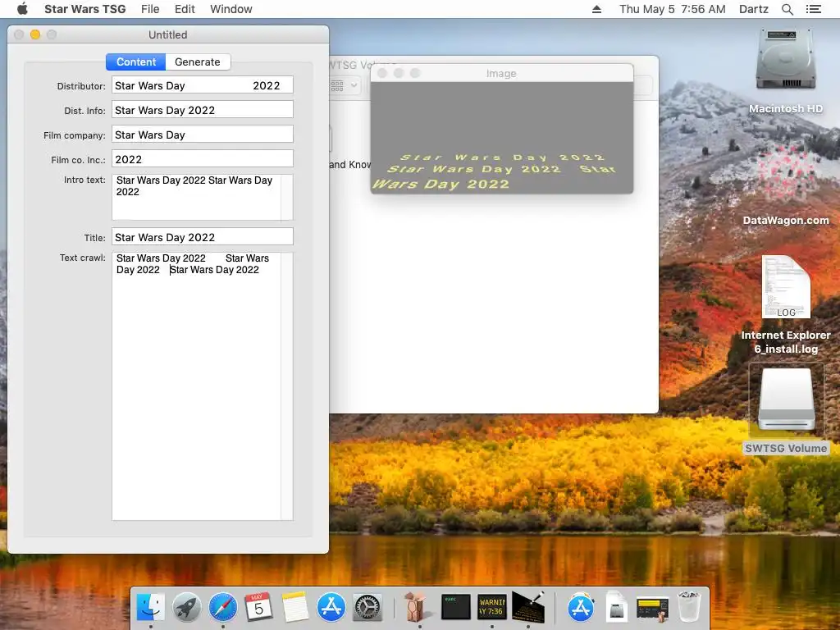The image size is (840, 630).
Task: Open Notification Center list icon
Action: point(813,9)
